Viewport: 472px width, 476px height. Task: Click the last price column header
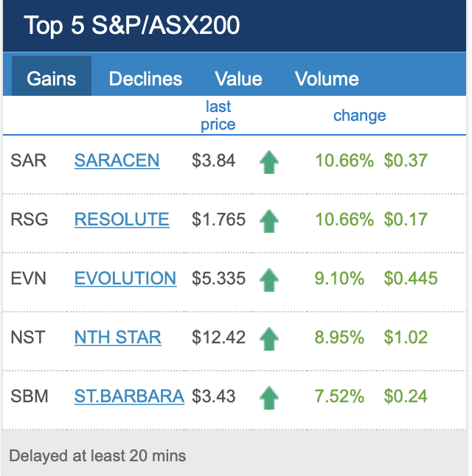point(218,116)
